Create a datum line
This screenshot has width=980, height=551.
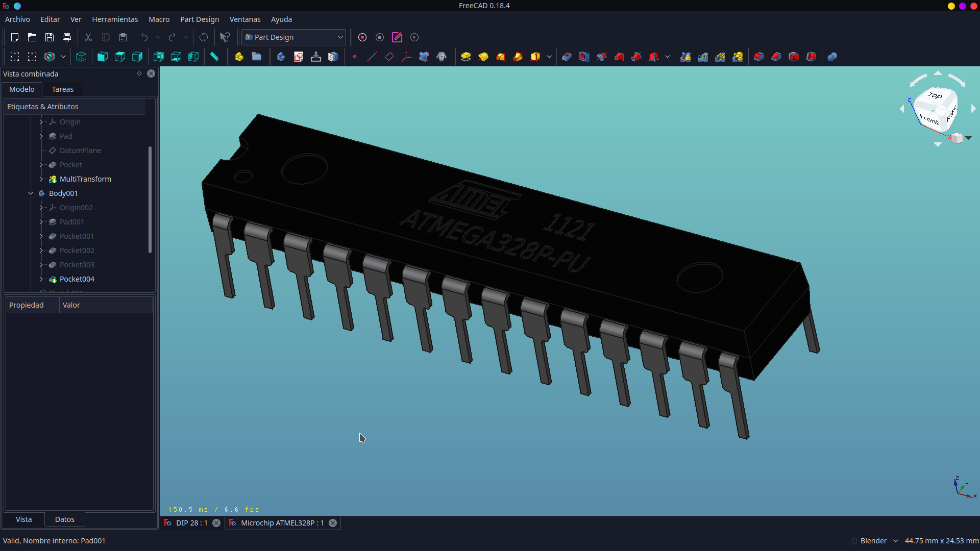point(372,57)
